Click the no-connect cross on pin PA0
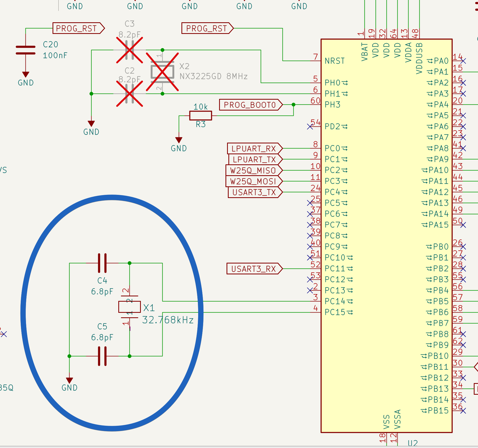Image resolution: width=478 pixels, height=448 pixels. 464,61
